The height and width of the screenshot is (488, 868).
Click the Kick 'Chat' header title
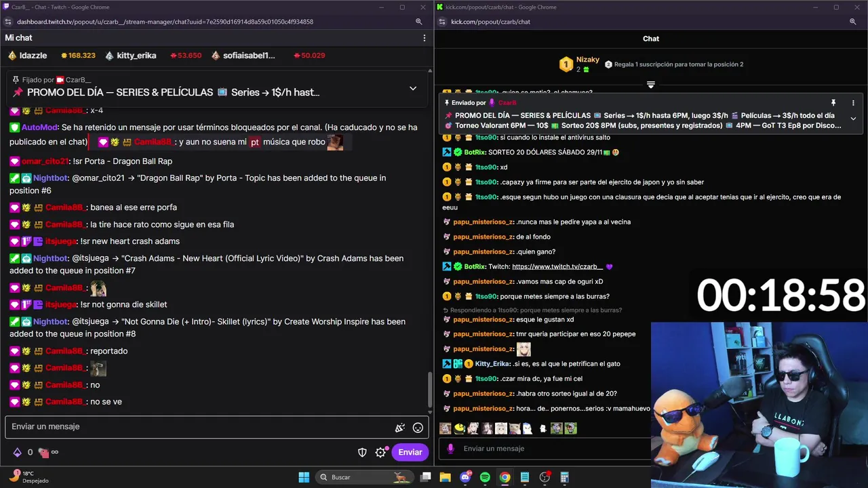(x=651, y=39)
